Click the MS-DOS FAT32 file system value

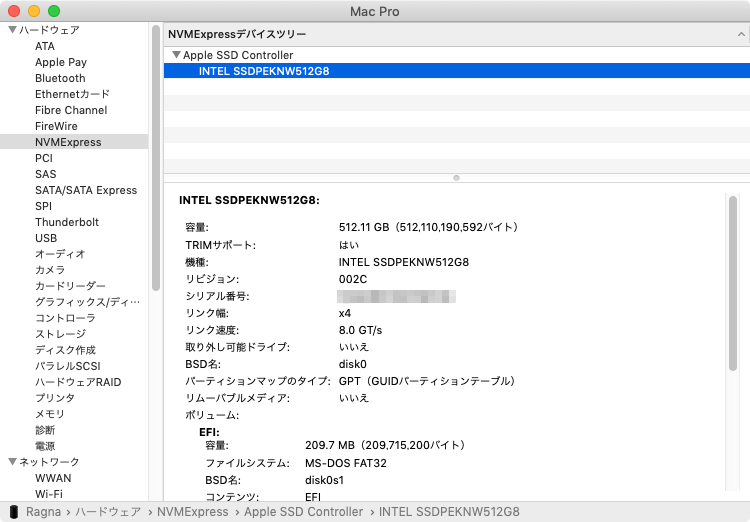pos(346,463)
